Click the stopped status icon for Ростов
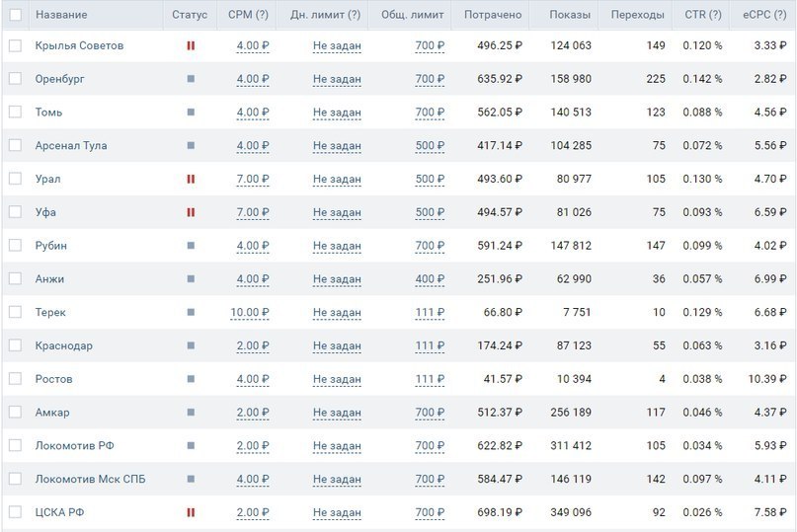The height and width of the screenshot is (532, 797). [x=191, y=379]
